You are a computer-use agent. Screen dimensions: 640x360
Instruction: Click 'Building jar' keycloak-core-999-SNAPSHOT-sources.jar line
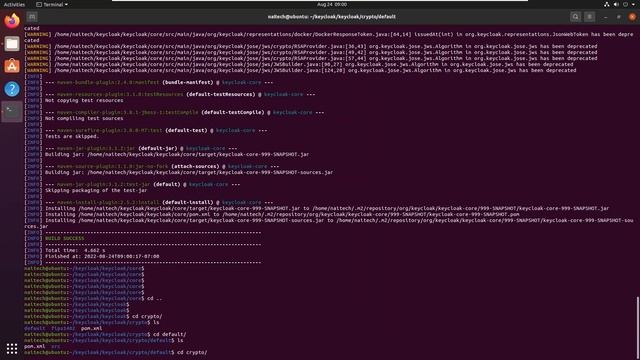pyautogui.click(x=189, y=172)
